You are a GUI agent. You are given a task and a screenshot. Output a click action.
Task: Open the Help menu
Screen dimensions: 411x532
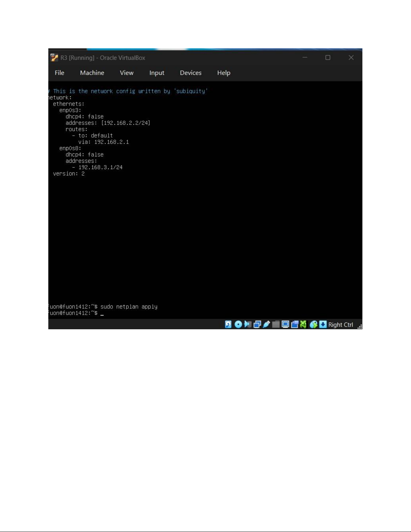click(223, 73)
